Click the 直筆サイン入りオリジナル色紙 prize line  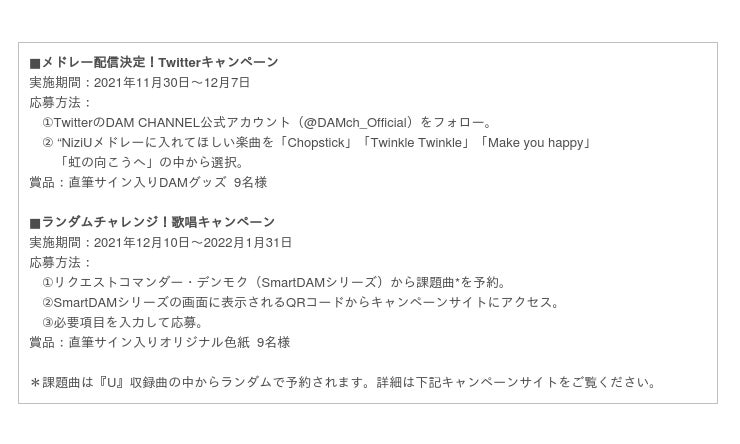[x=158, y=342]
